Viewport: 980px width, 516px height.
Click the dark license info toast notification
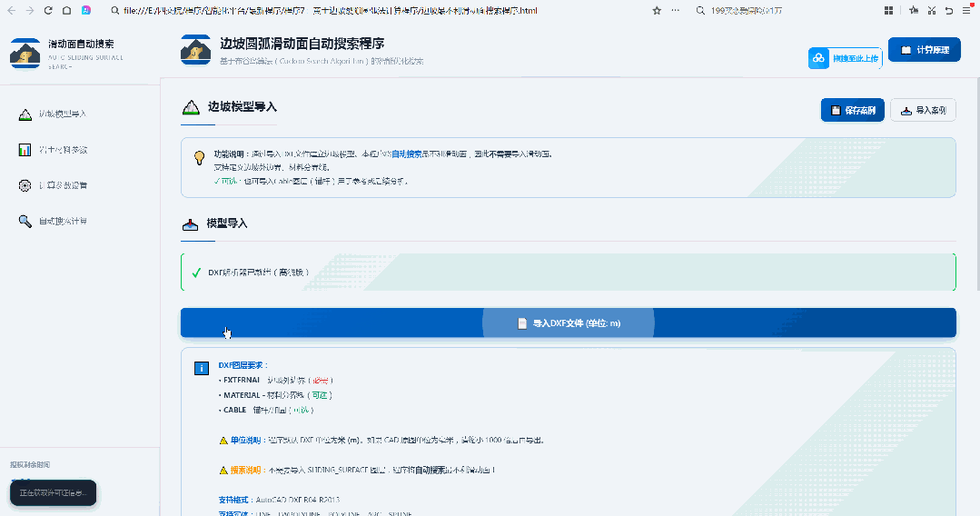pos(53,493)
